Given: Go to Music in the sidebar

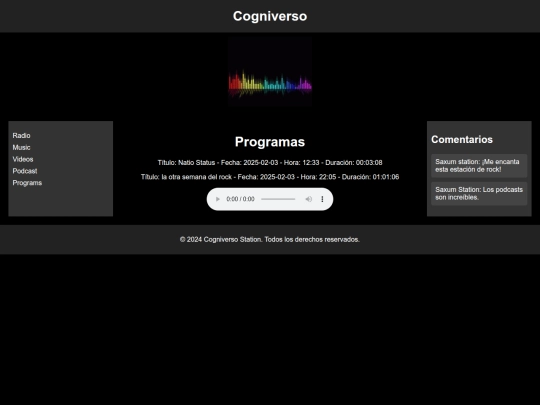Looking at the screenshot, I should point(21,147).
